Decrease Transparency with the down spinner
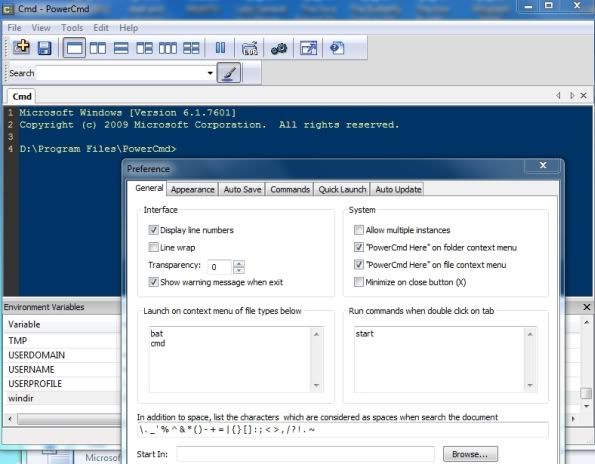The image size is (595, 464). tap(239, 270)
